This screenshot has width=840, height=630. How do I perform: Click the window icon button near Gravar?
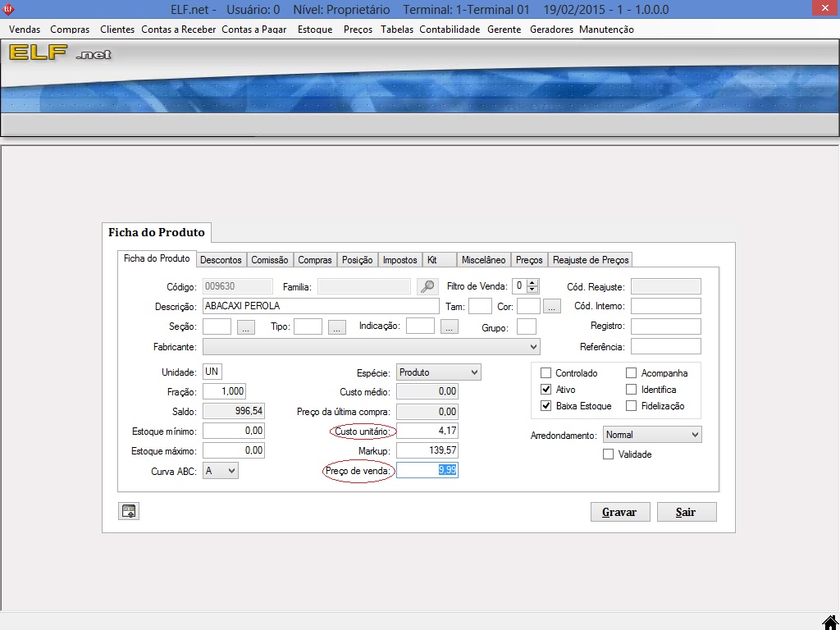click(x=129, y=512)
